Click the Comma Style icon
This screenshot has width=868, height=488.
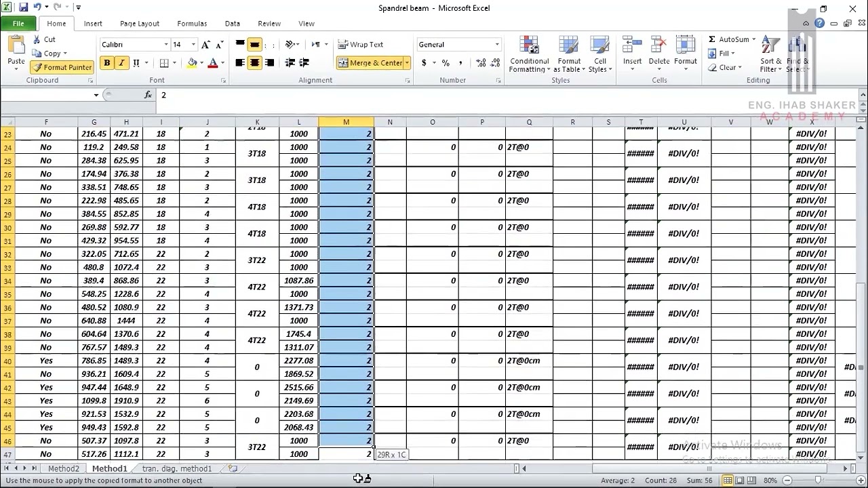point(460,63)
